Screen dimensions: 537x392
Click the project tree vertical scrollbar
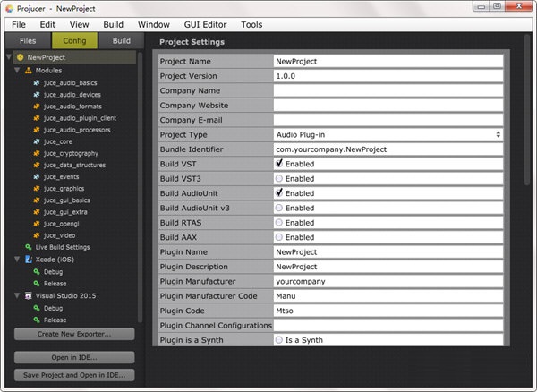pyautogui.click(x=140, y=187)
